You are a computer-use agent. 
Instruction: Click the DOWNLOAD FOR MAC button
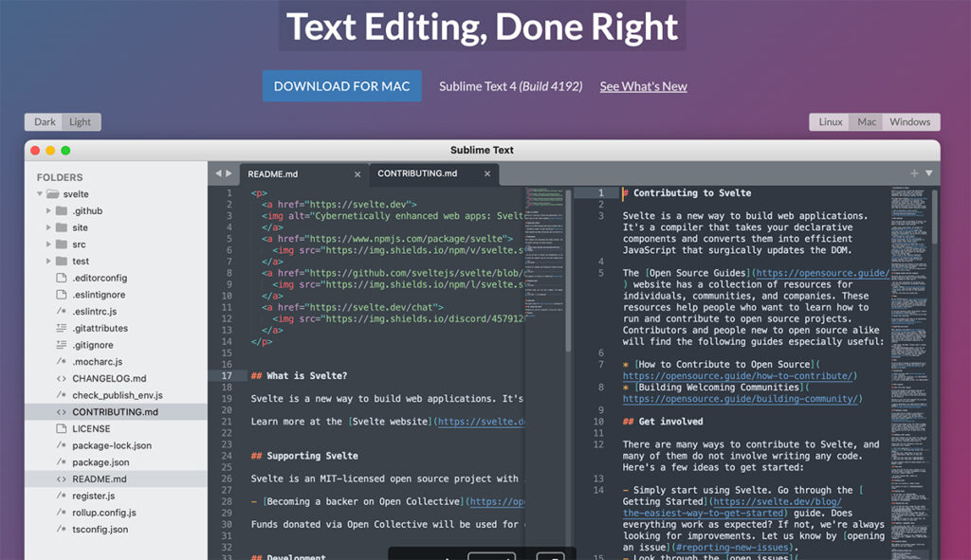click(x=341, y=85)
